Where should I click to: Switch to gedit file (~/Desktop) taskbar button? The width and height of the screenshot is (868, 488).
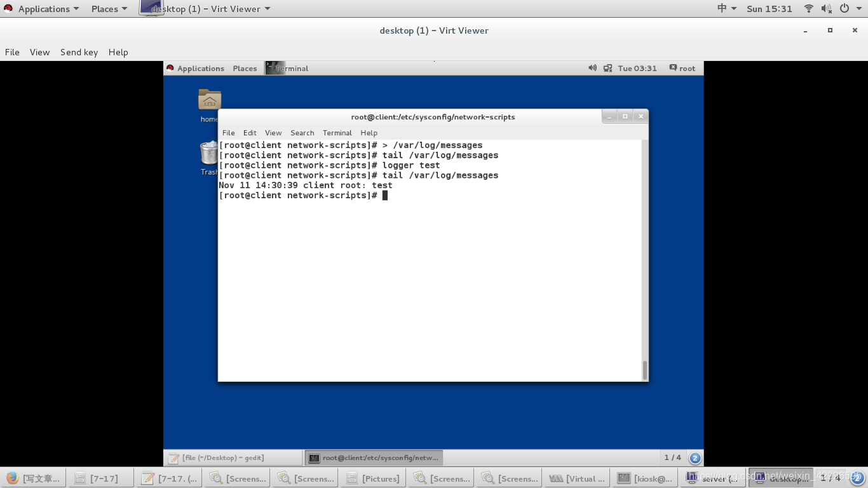click(x=233, y=457)
